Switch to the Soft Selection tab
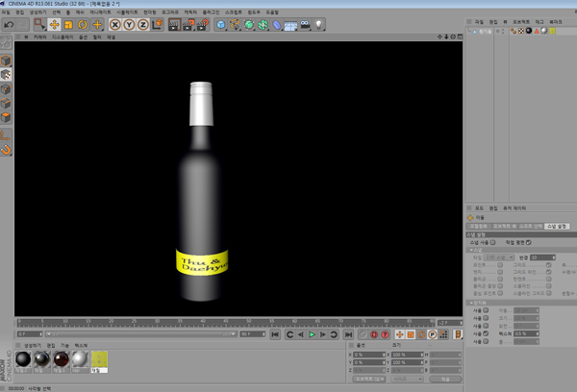The height and width of the screenshot is (392, 577). tap(531, 226)
